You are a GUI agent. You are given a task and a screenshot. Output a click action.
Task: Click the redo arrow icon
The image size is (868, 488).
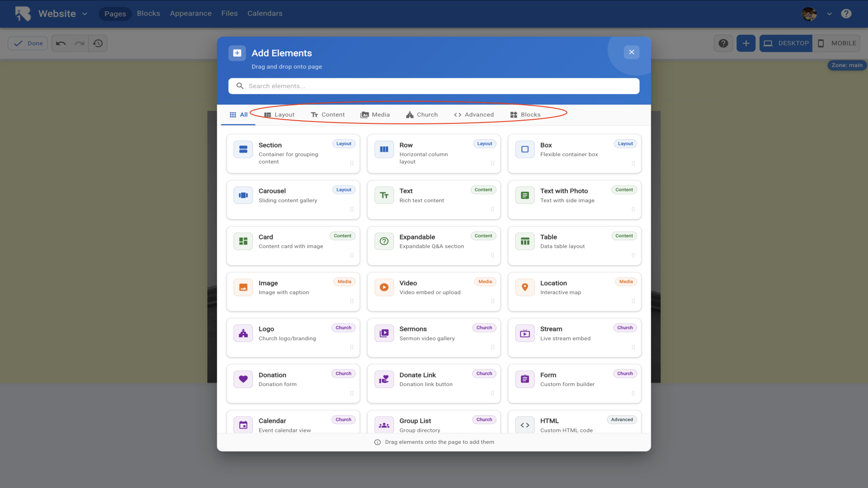point(80,43)
